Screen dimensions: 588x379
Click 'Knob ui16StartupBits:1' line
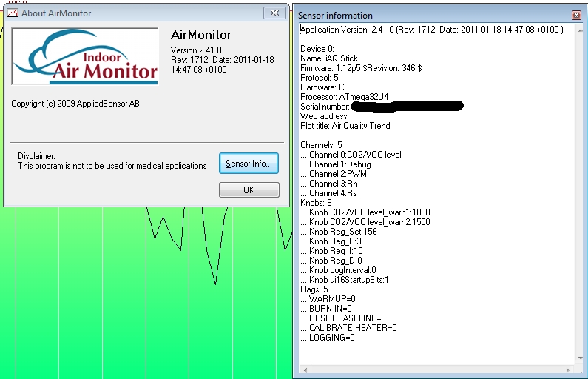[345, 280]
